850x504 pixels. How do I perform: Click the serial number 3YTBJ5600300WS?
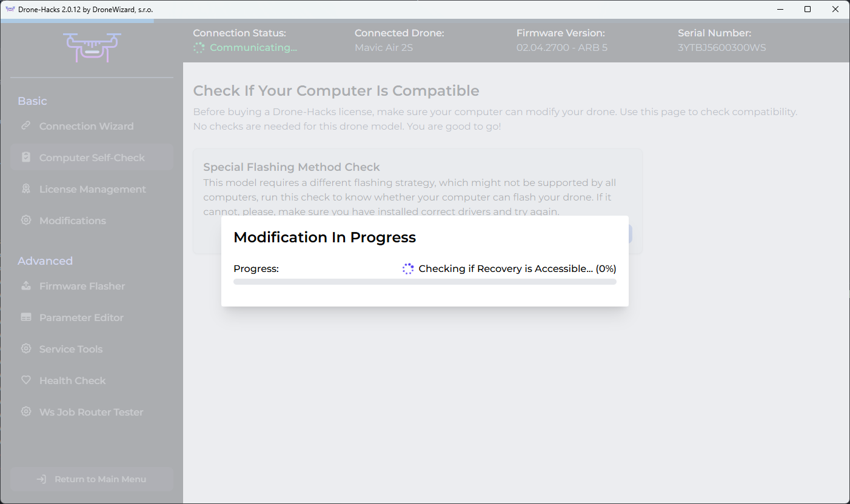721,48
